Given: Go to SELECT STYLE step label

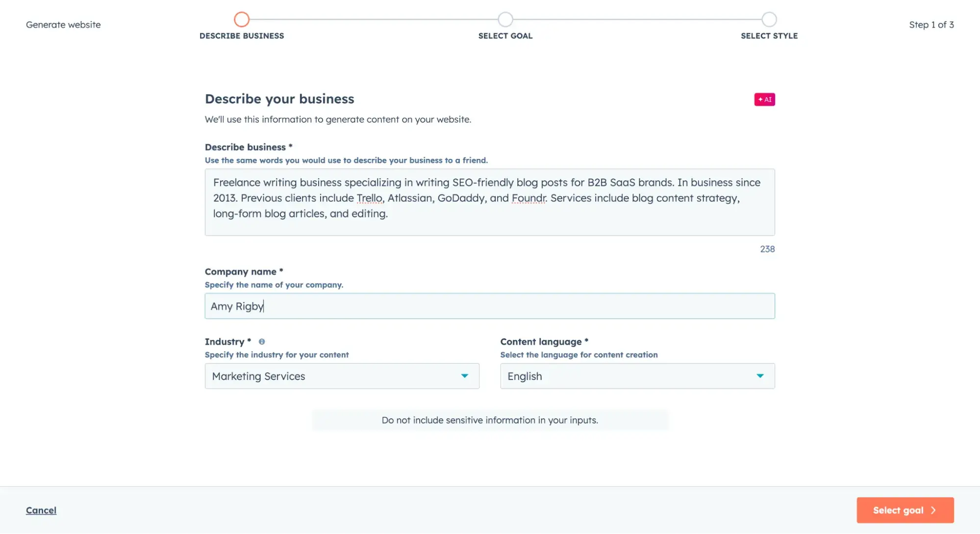Looking at the screenshot, I should 769,36.
